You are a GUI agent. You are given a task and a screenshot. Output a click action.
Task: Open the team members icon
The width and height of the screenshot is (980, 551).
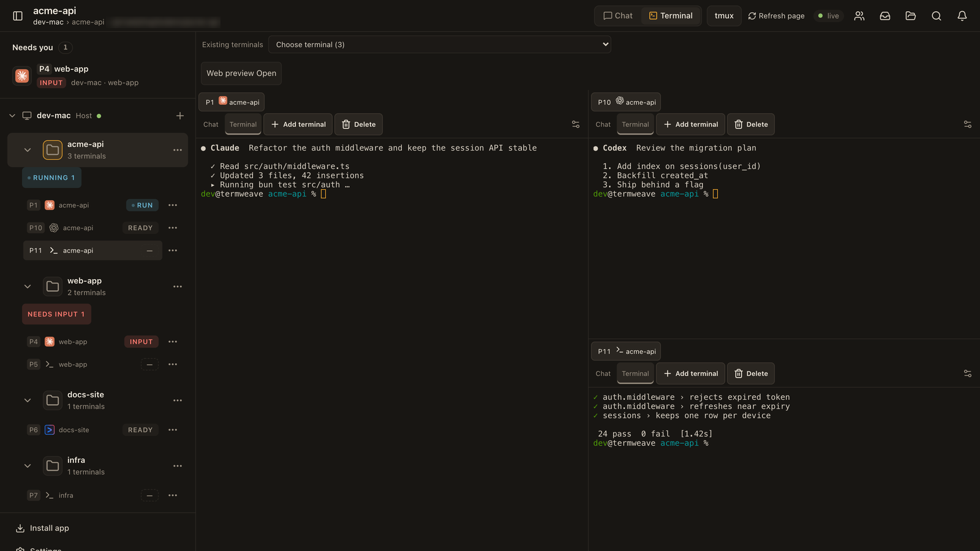(x=859, y=16)
